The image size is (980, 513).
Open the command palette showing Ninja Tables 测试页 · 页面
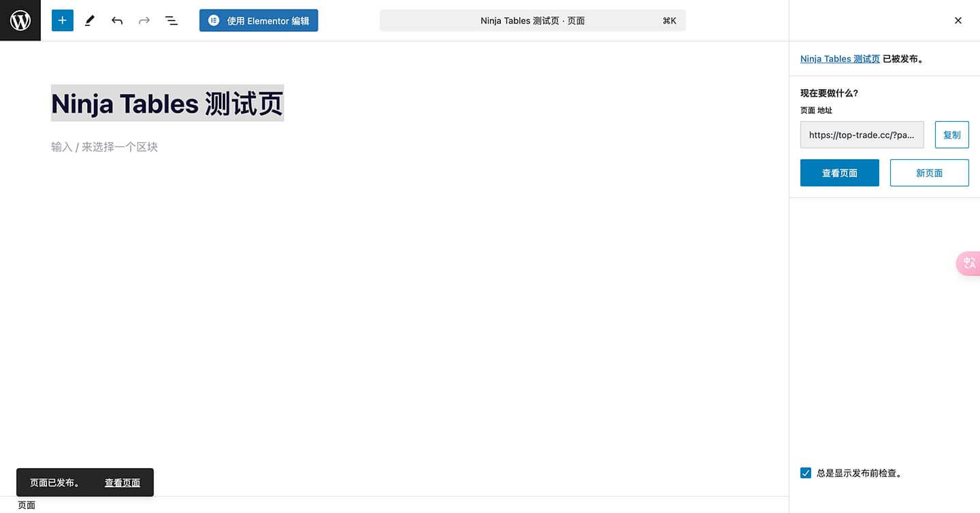[x=533, y=20]
